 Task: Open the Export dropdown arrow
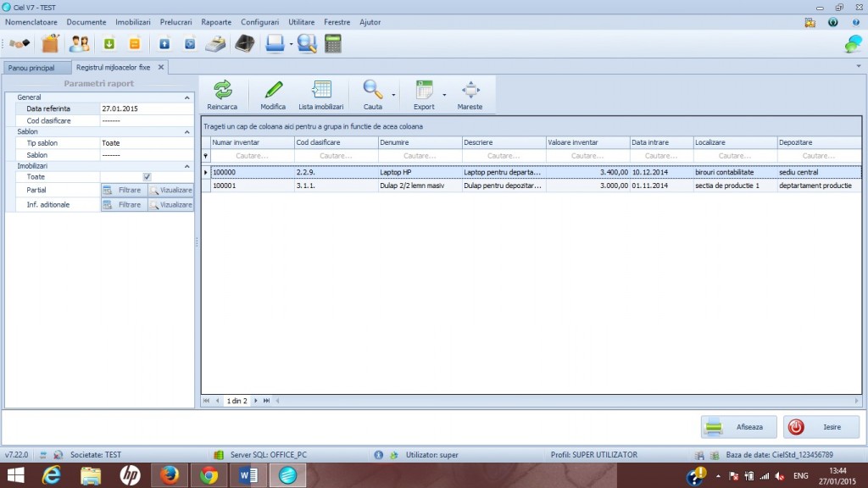(444, 95)
